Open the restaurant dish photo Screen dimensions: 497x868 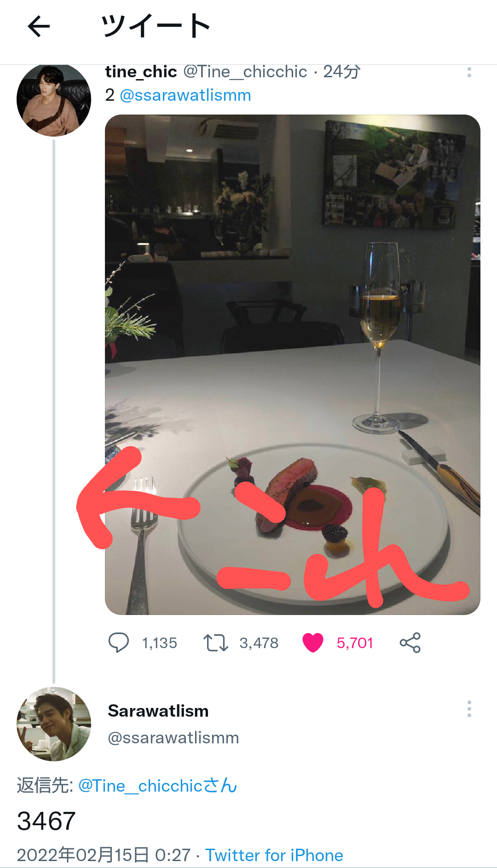coord(293,364)
